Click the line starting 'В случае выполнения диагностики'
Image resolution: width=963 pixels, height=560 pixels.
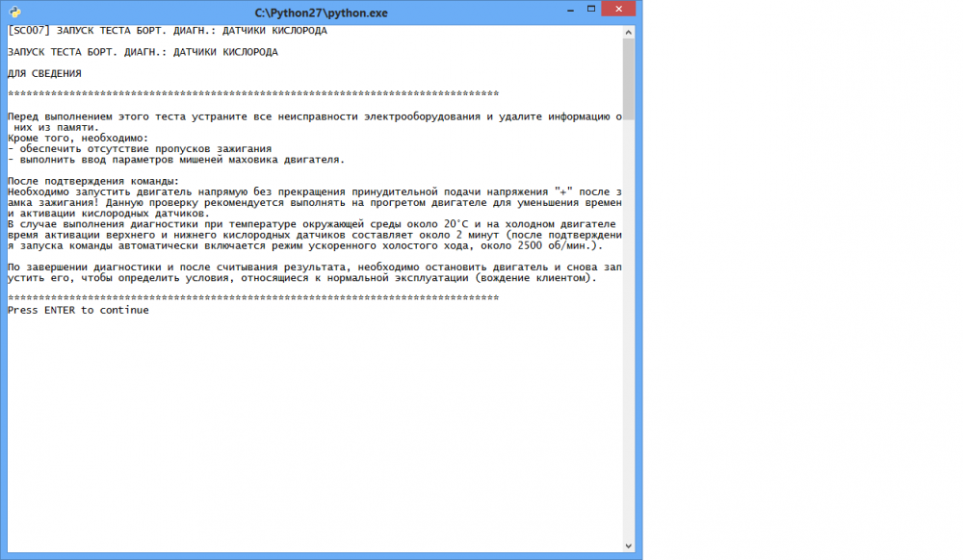pos(311,224)
